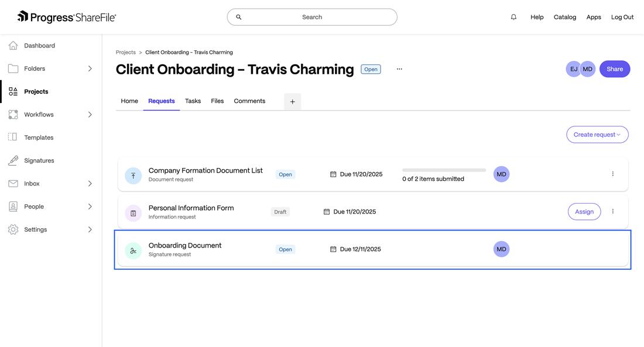Expand the Folders sidebar section

(90, 68)
